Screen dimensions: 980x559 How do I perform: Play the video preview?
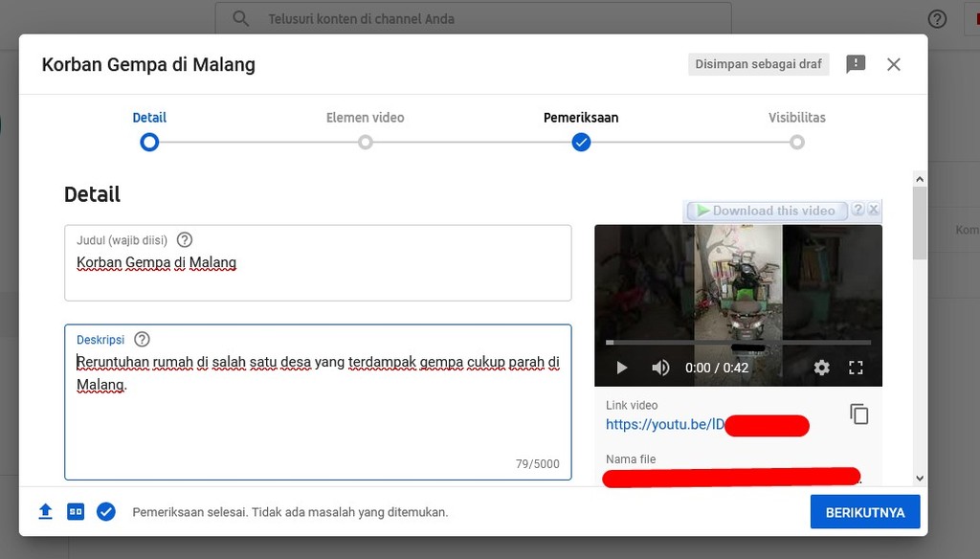click(621, 368)
